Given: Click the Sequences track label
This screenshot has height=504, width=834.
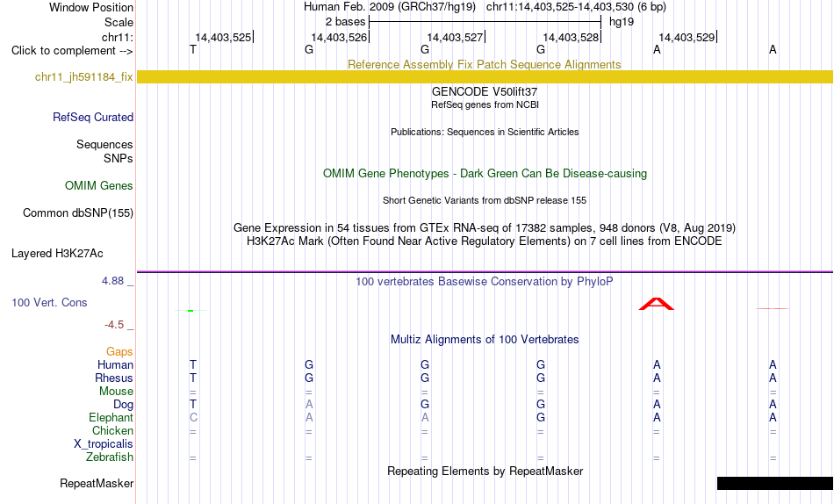Looking at the screenshot, I should (x=104, y=144).
